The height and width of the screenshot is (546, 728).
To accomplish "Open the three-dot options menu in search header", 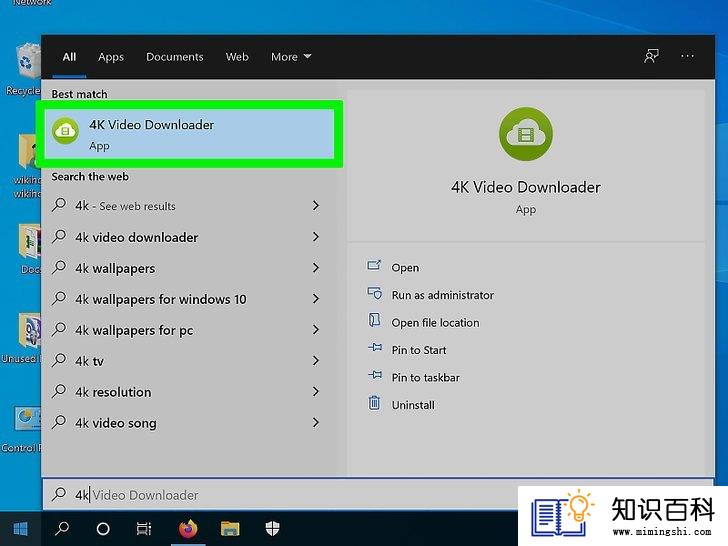I will point(687,56).
